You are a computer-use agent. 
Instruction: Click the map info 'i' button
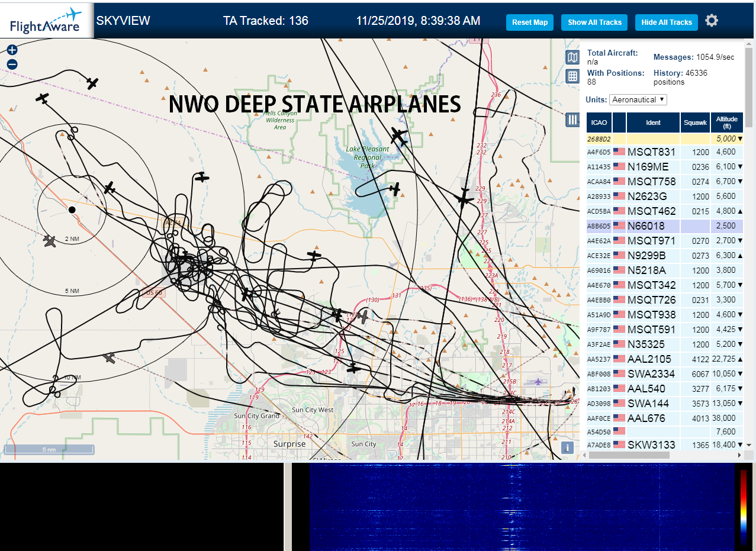567,447
